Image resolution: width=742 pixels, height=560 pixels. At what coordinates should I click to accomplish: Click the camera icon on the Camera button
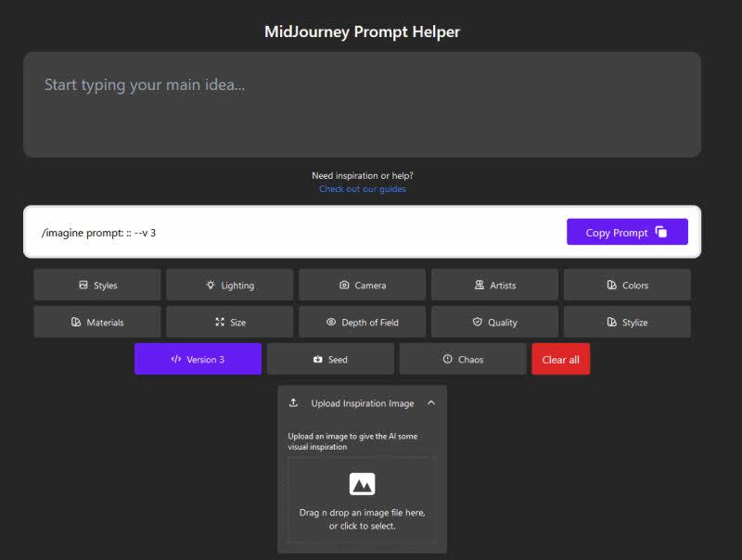click(344, 285)
